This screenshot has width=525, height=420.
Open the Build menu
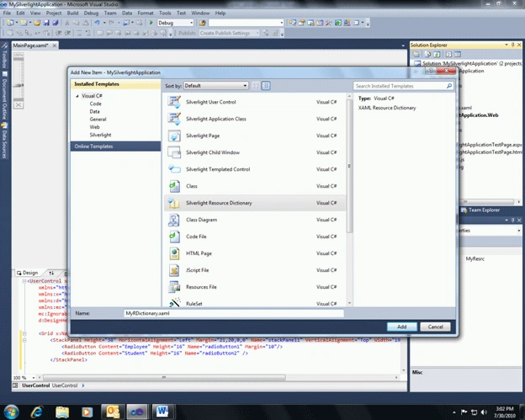(x=72, y=13)
